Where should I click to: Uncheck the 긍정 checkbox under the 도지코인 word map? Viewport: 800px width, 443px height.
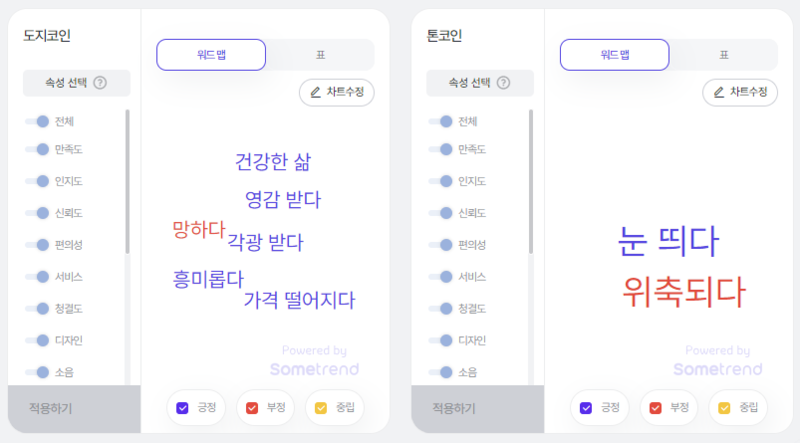click(x=182, y=408)
